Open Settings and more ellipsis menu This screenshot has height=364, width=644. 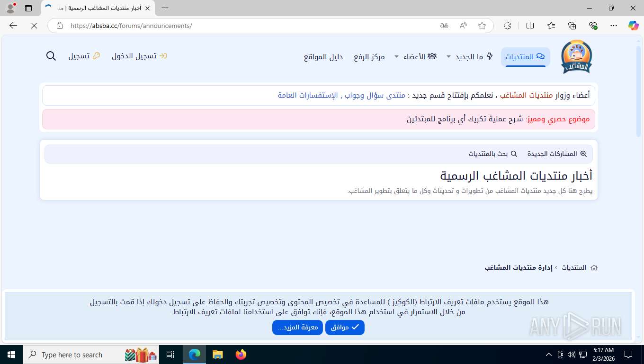tap(614, 26)
